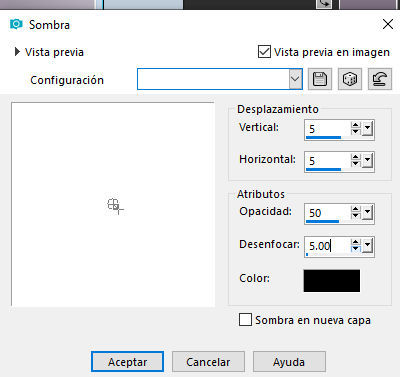Increase Desenfocar with the up arrow
The height and width of the screenshot is (377, 400).
click(x=356, y=242)
